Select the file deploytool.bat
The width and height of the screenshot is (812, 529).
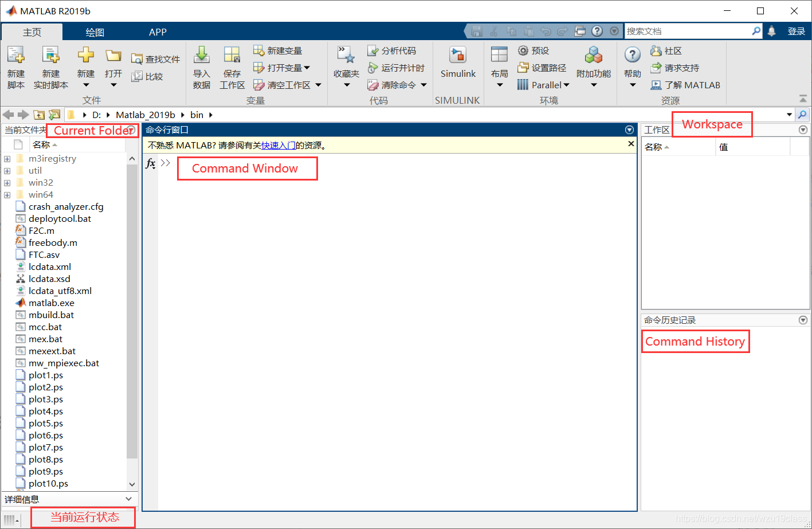click(60, 219)
